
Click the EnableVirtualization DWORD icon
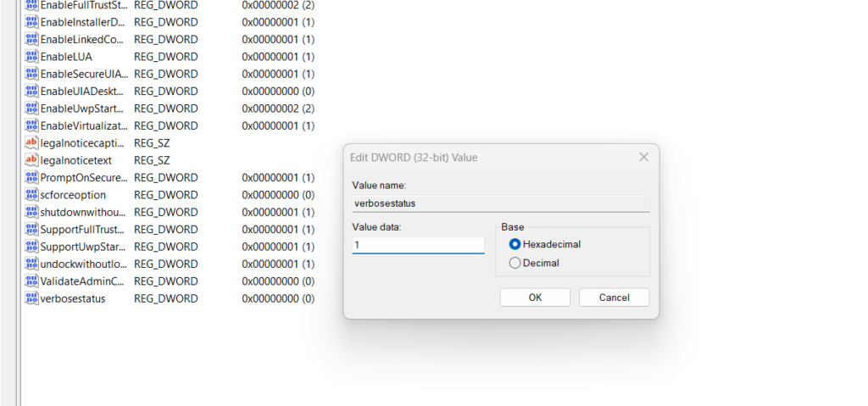click(32, 125)
